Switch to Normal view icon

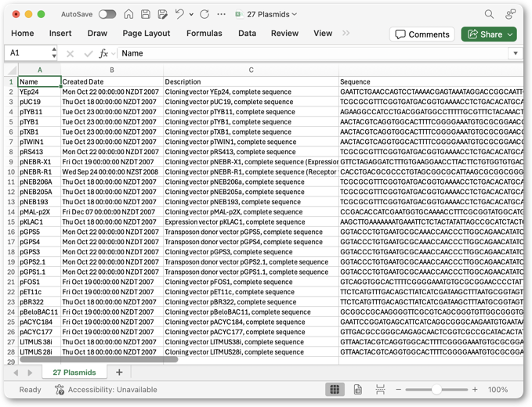point(335,389)
